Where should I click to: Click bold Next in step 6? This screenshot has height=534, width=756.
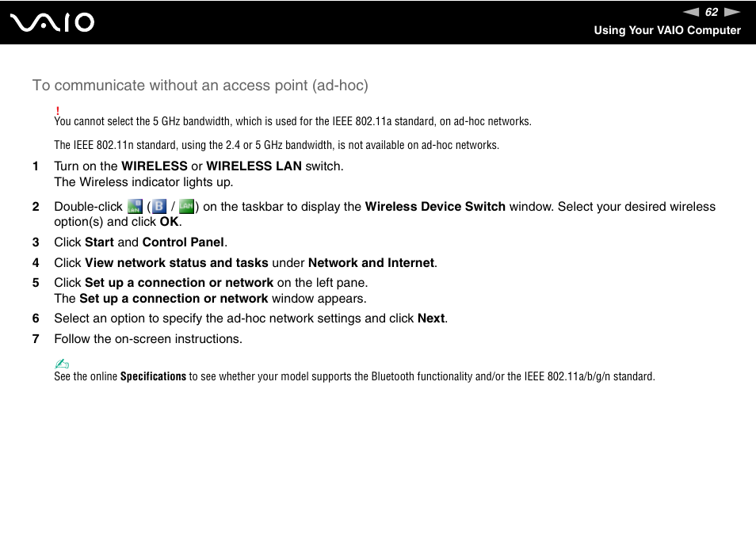(x=431, y=318)
